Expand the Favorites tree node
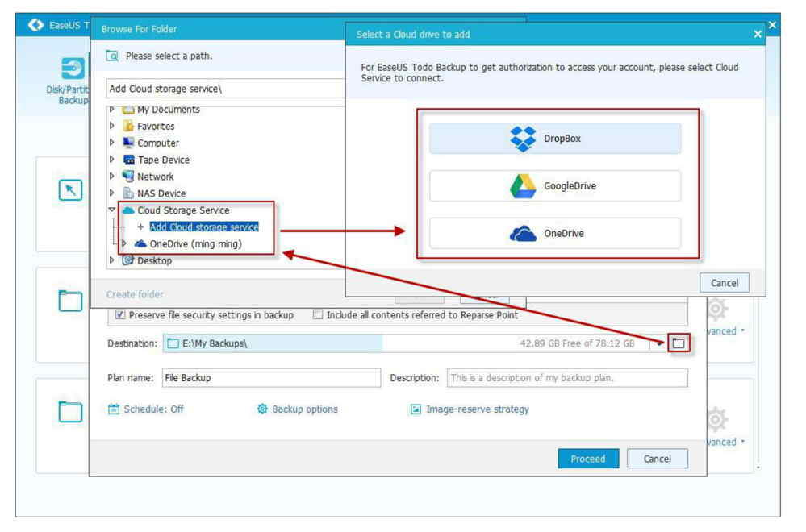The height and width of the screenshot is (532, 806). (111, 126)
